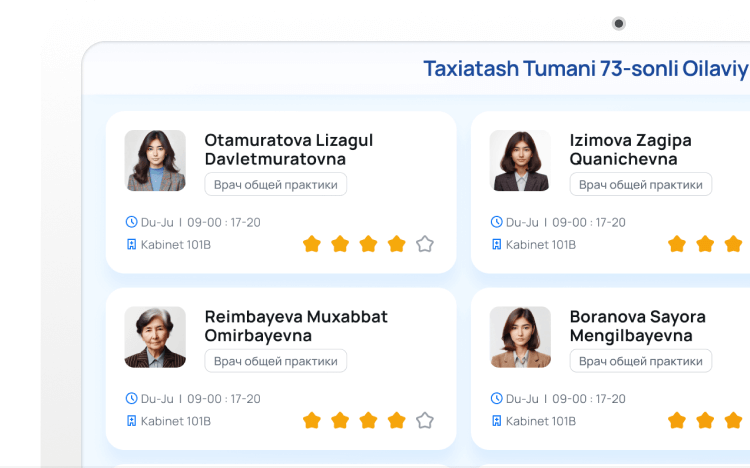This screenshot has height=468, width=750.
Task: Select Boranova Sayora's profile photo
Action: [520, 337]
